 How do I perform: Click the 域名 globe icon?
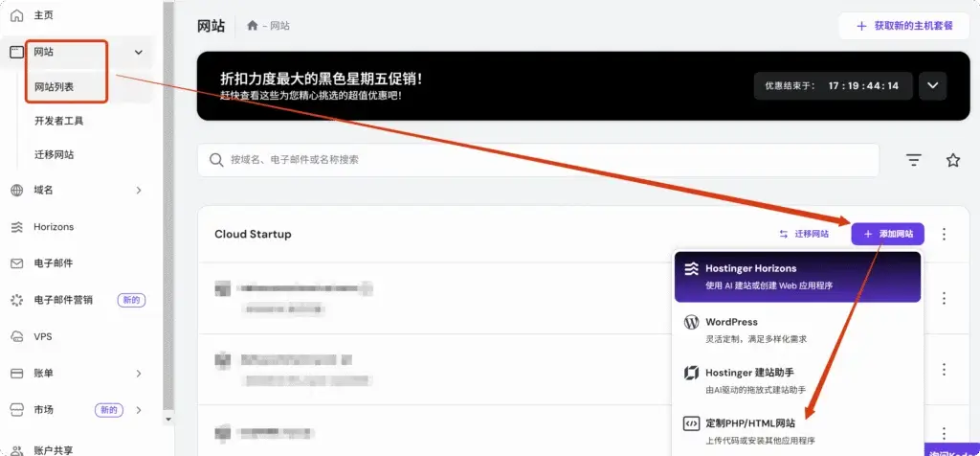pyautogui.click(x=16, y=191)
